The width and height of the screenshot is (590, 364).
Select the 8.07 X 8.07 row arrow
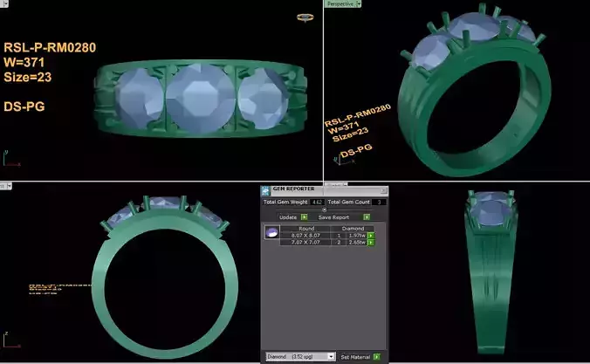pos(371,236)
